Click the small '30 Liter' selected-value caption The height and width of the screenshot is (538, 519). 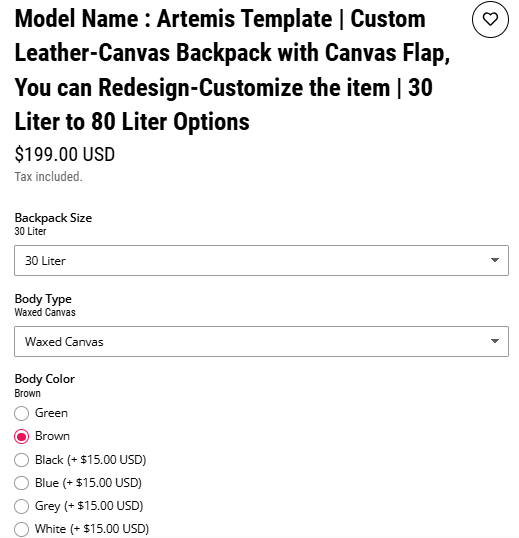tap(30, 231)
